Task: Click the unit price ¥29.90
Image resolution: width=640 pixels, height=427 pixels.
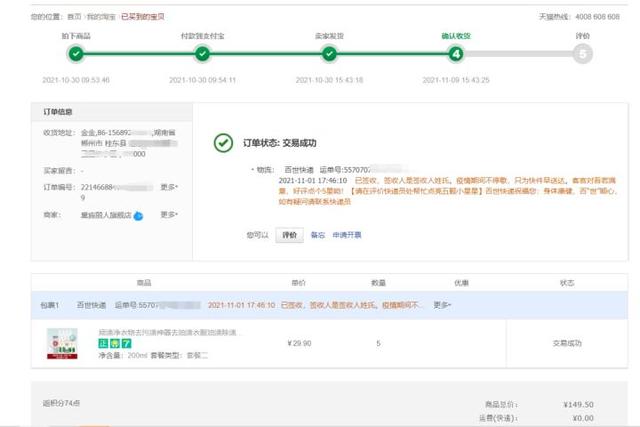Action: tap(299, 343)
